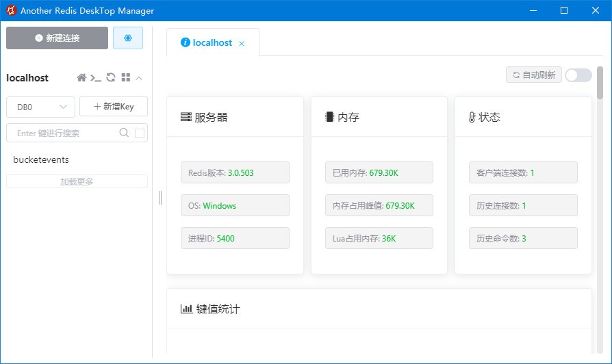Maximize the Redis Manager window
The height and width of the screenshot is (364, 612).
(x=564, y=10)
